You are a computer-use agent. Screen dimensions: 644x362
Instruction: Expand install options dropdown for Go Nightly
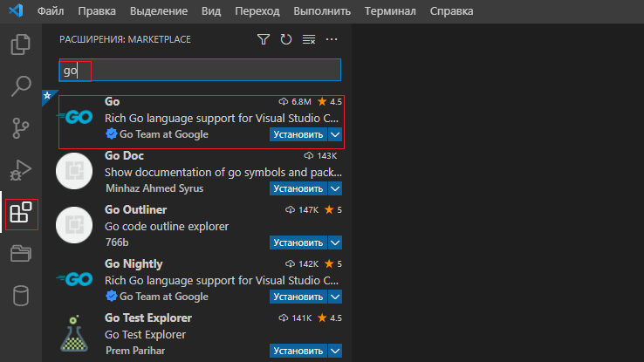(x=335, y=297)
